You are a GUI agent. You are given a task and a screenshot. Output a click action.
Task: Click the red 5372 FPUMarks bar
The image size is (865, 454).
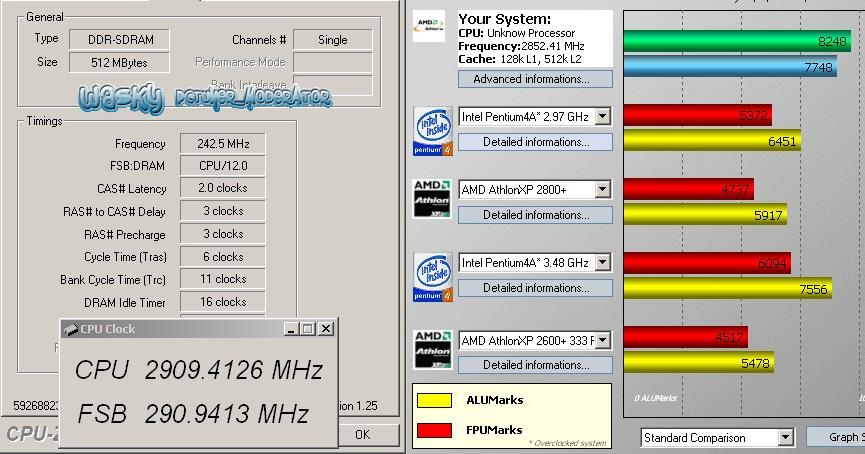[x=698, y=115]
